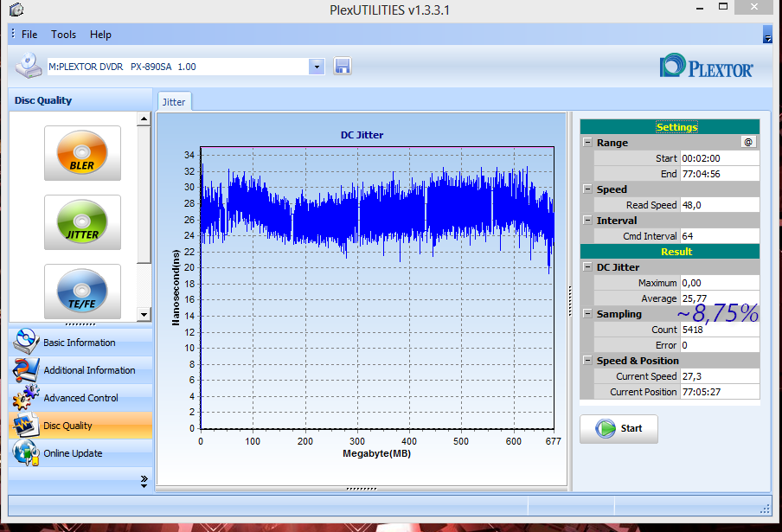Click the Plextor logo
782x532 pixels.
click(x=706, y=67)
